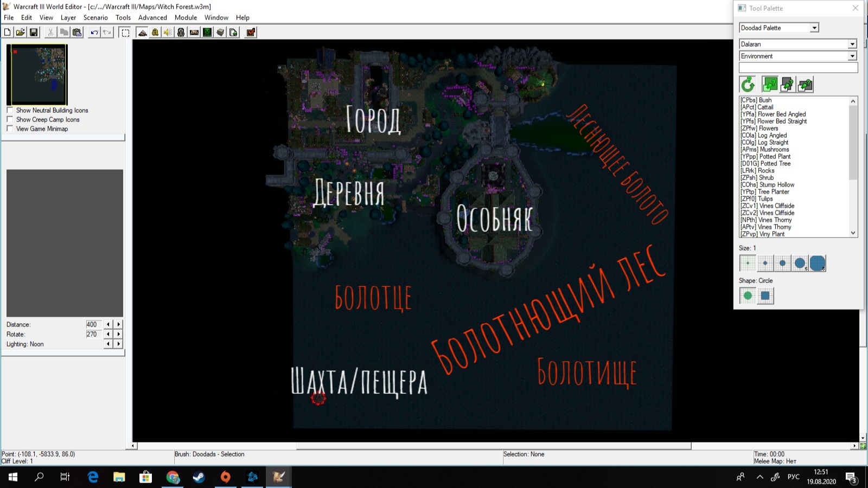This screenshot has height=488, width=868.
Task: Click the map view horizontal scrollbar thumb
Action: pos(494,446)
